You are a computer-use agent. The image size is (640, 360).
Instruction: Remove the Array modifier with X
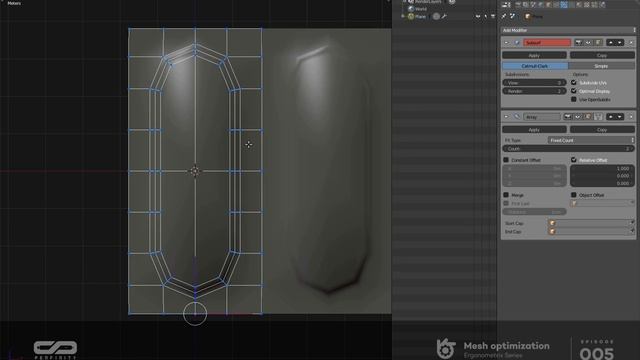(x=631, y=117)
